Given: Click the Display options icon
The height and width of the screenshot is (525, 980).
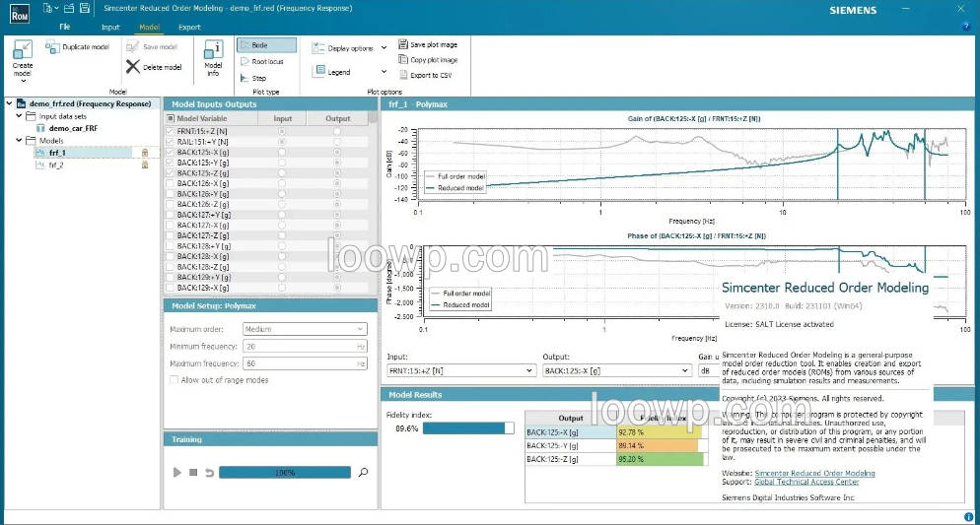Looking at the screenshot, I should coord(318,48).
